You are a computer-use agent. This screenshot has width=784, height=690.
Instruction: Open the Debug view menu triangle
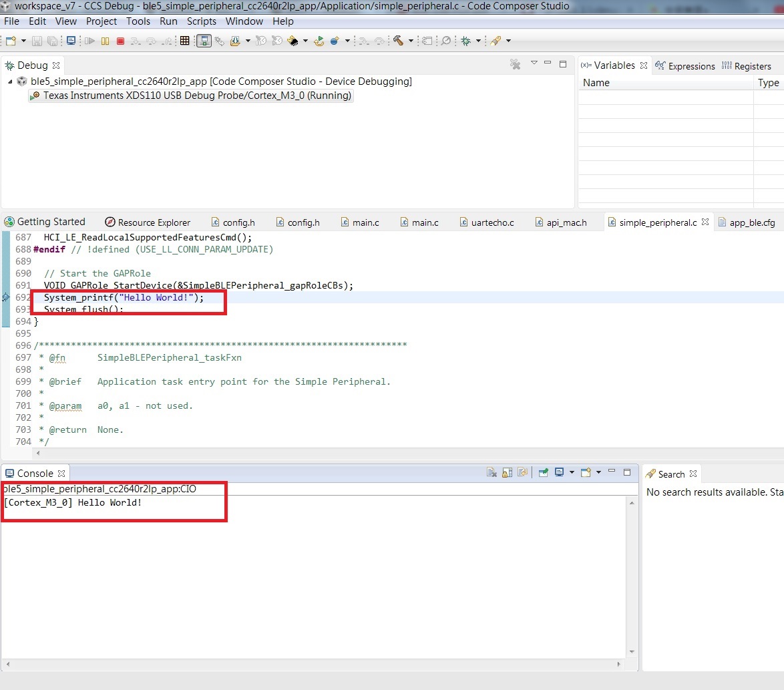534,63
